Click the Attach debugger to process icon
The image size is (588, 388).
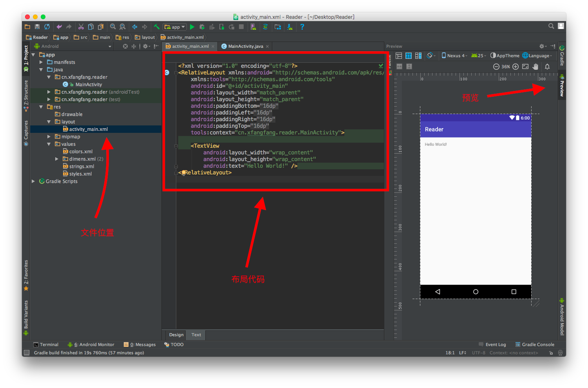(222, 27)
